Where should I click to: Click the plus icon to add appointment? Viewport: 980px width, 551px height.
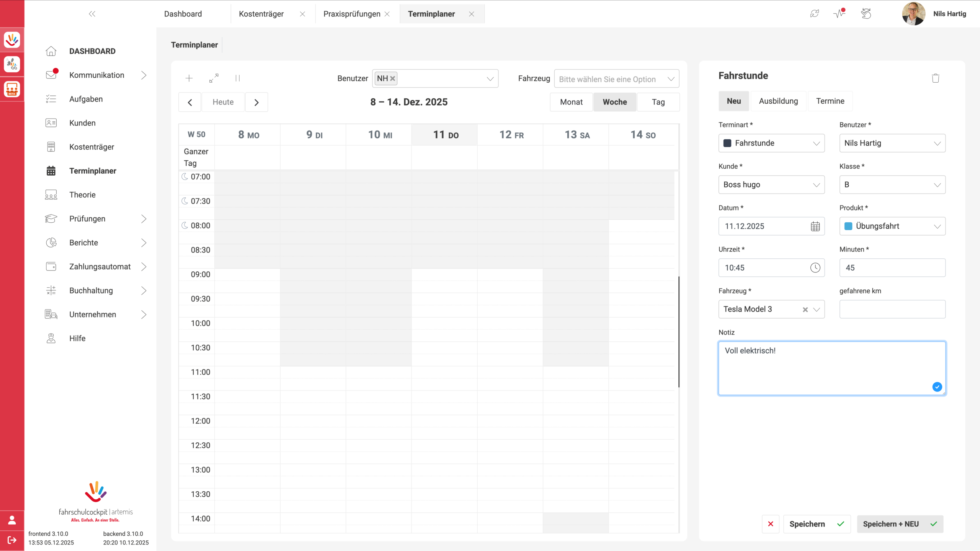(x=189, y=78)
